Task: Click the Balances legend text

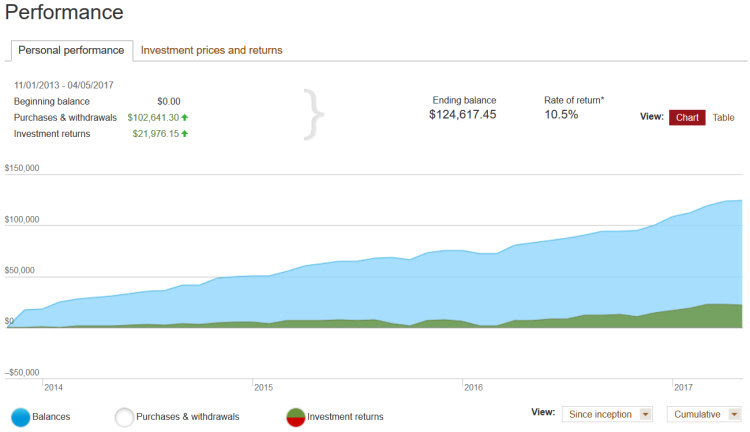Action: click(x=51, y=417)
